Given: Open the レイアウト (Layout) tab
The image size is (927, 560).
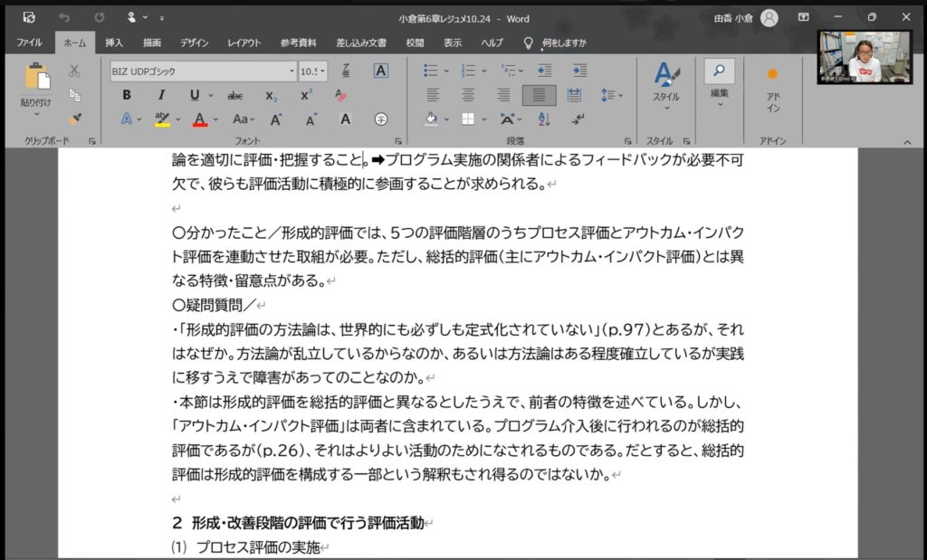Looking at the screenshot, I should click(x=244, y=43).
